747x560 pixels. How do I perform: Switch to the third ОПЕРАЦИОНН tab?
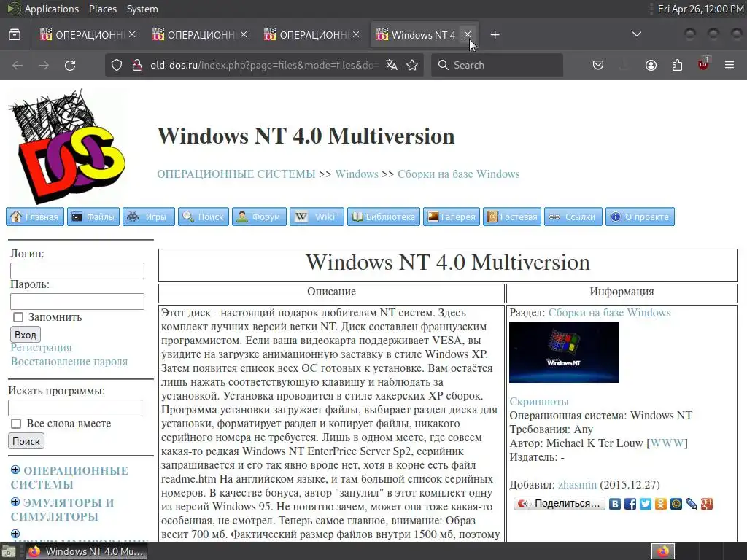pos(311,35)
